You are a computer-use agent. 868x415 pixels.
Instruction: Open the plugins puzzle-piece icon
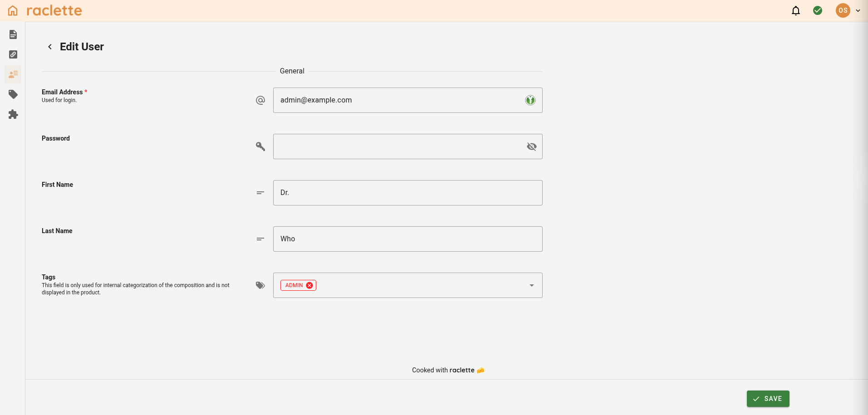pyautogui.click(x=13, y=114)
